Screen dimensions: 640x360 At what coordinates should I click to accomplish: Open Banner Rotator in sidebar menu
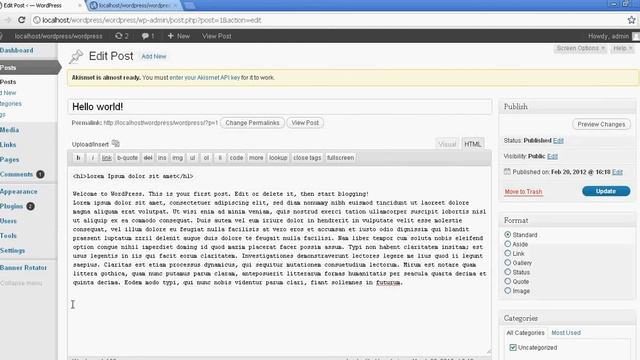pyautogui.click(x=23, y=268)
